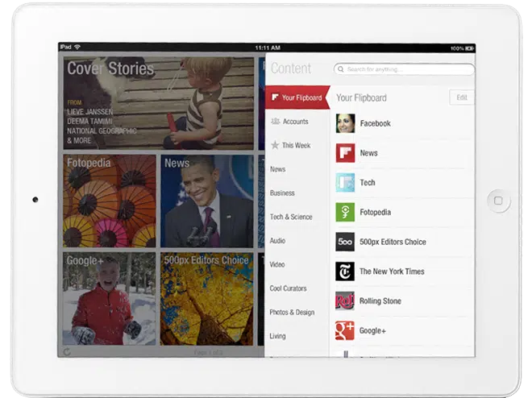Tap the New York Times logo icon

(x=345, y=272)
